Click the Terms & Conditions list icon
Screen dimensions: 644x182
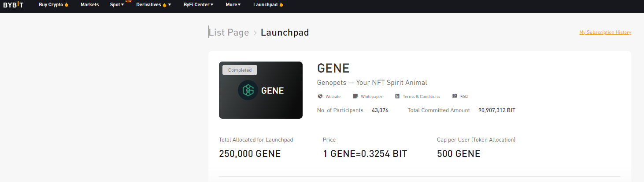(x=397, y=96)
